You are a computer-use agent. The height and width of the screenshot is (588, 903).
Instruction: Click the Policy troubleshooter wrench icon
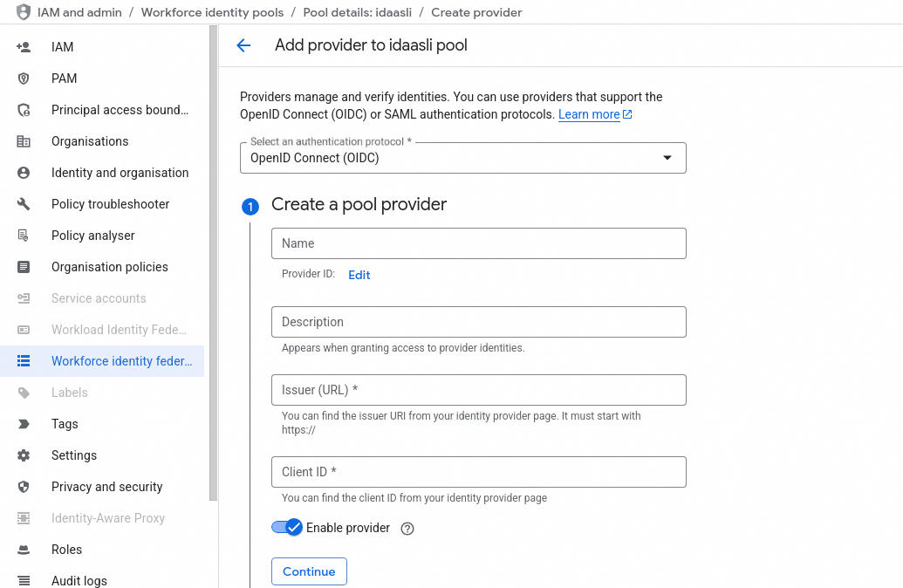[x=24, y=204]
